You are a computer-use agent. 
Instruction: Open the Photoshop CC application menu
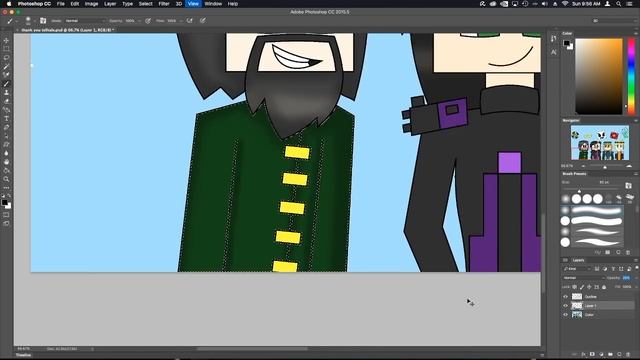34,4
